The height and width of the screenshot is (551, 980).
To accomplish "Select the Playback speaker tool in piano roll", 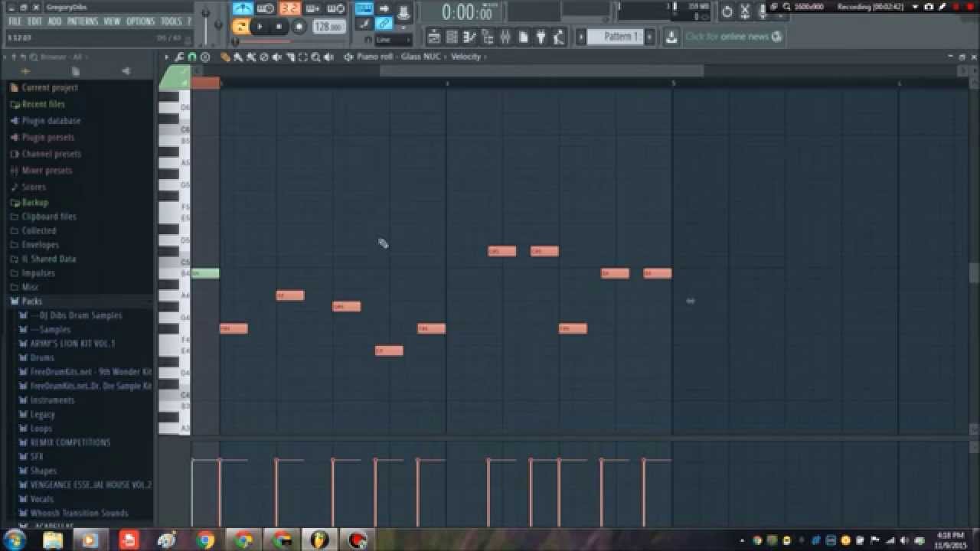I will pos(328,57).
